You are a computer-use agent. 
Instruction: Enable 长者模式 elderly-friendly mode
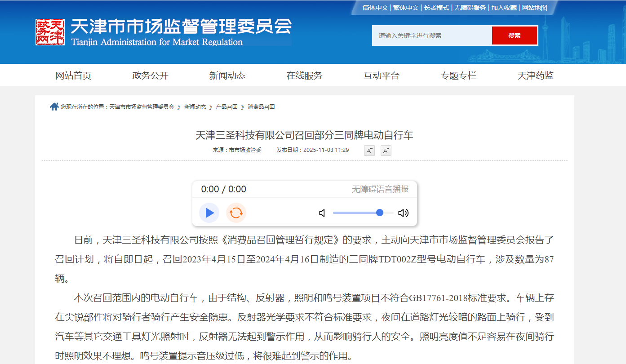(436, 8)
